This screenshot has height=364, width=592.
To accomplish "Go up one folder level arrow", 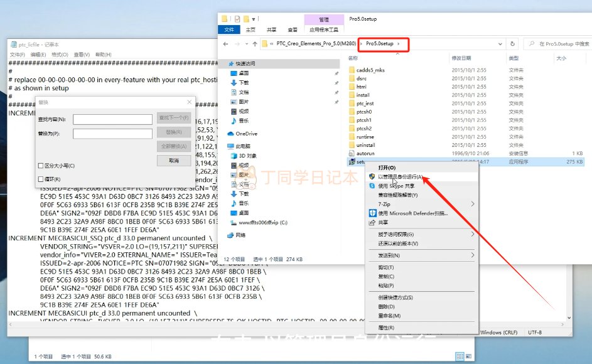I will [x=255, y=44].
